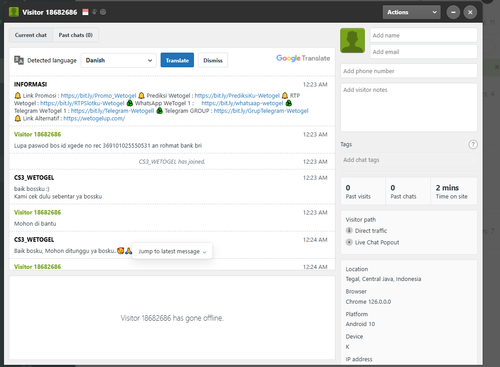Image resolution: width=500 pixels, height=367 pixels.
Task: Open the whatsaap-wetogel link
Action: pos(242,103)
